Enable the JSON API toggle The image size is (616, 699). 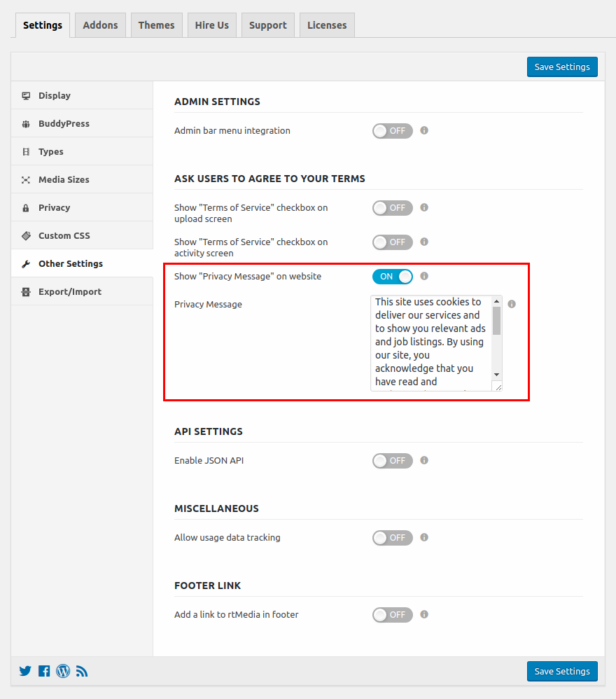coord(392,460)
